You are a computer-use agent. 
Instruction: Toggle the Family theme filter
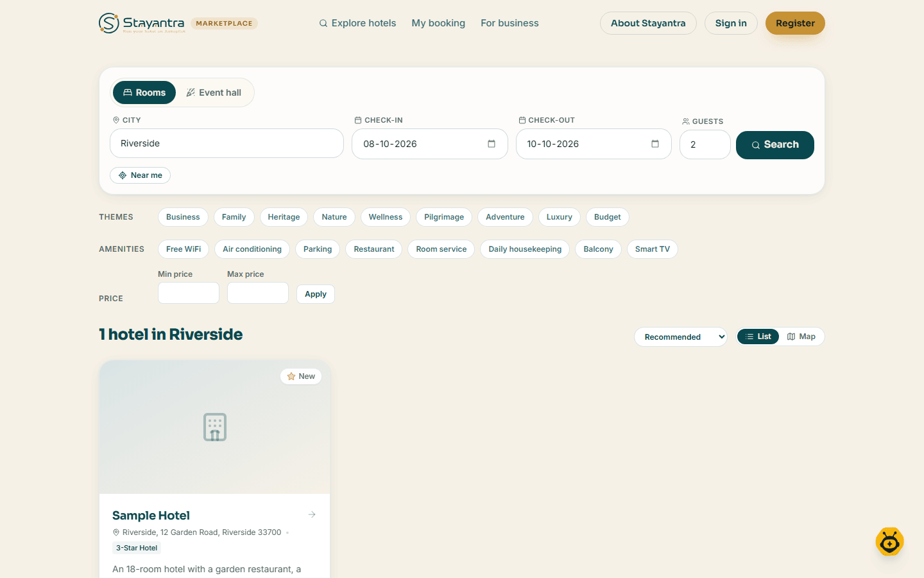234,217
